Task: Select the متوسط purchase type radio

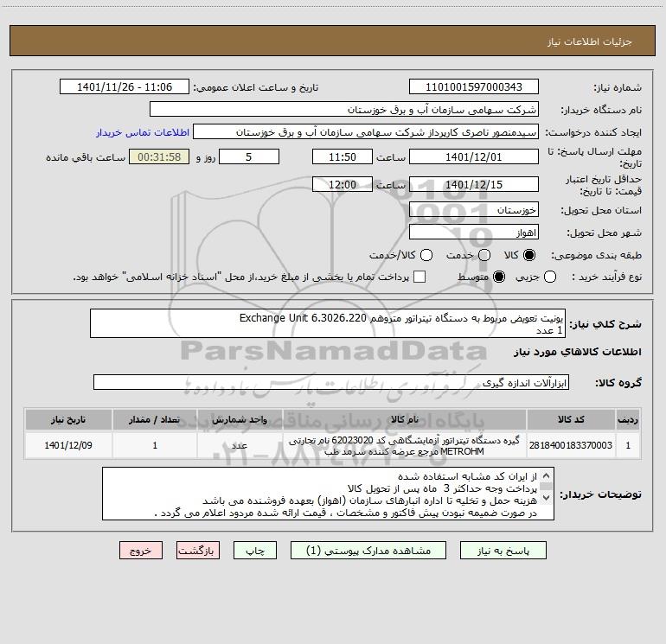Action: click(499, 277)
